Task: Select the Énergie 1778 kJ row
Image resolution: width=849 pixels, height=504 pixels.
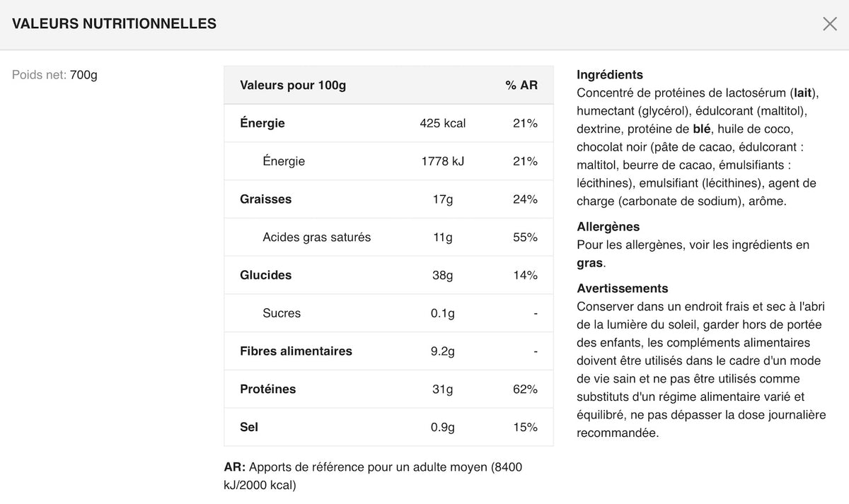Action: (x=388, y=161)
